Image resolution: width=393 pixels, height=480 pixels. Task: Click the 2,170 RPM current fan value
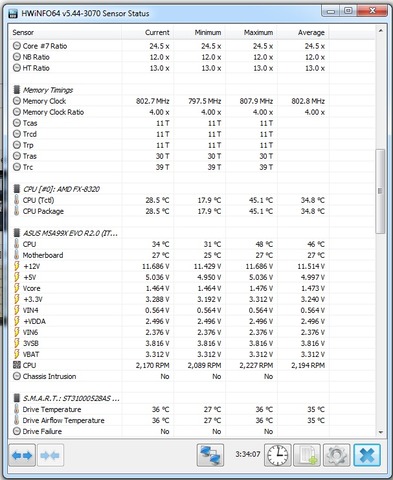coord(152,365)
